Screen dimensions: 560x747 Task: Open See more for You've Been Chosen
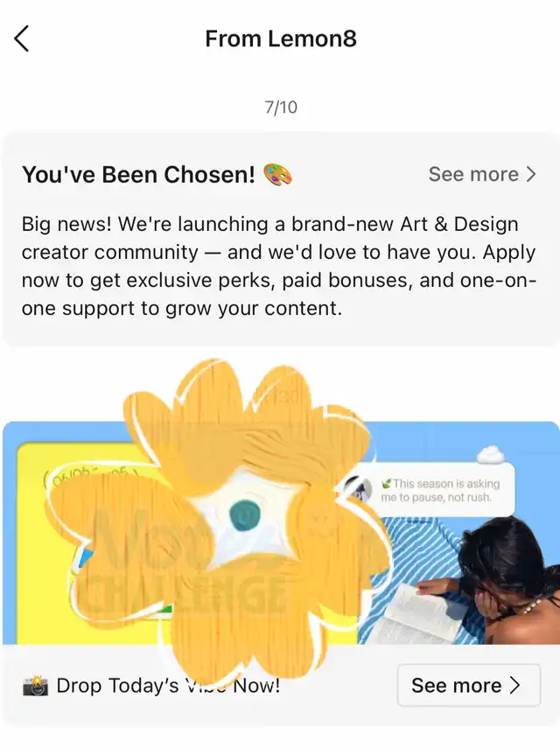482,174
